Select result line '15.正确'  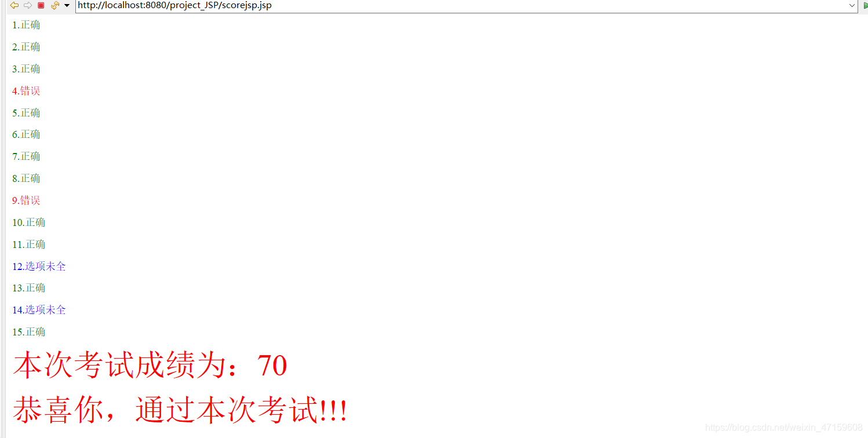(29, 332)
